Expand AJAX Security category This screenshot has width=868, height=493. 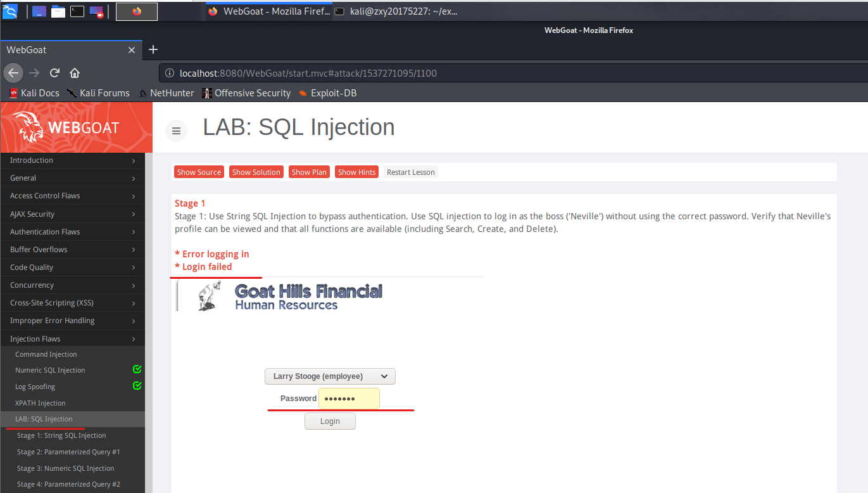click(x=72, y=214)
